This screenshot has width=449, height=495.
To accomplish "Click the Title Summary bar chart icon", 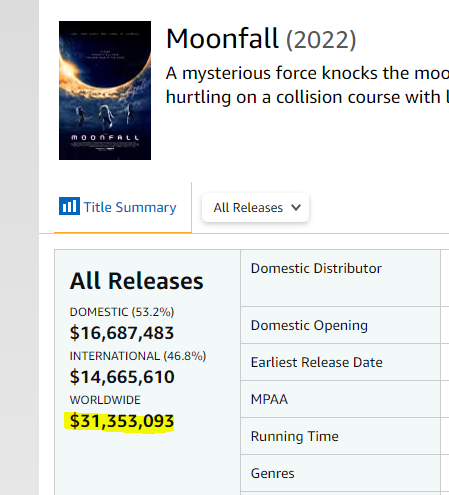I will point(69,206).
